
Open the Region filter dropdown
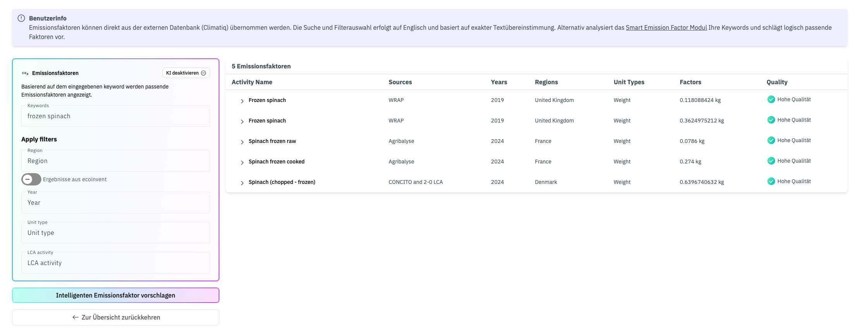(x=115, y=161)
